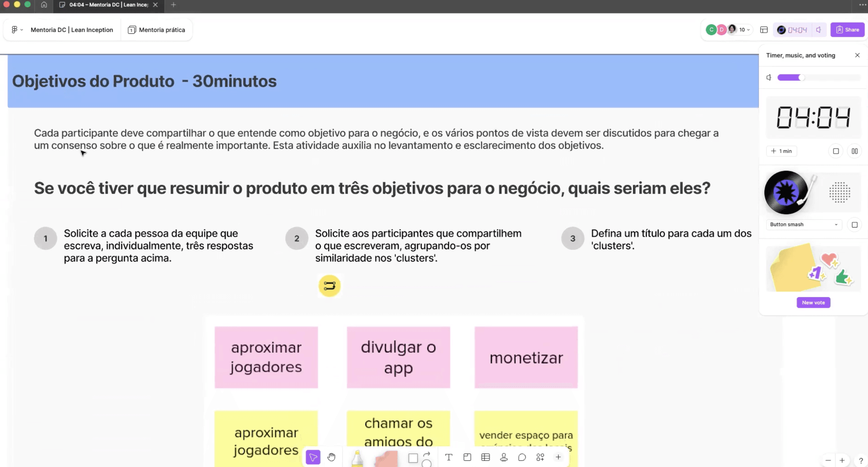Pause the running timer

point(854,151)
